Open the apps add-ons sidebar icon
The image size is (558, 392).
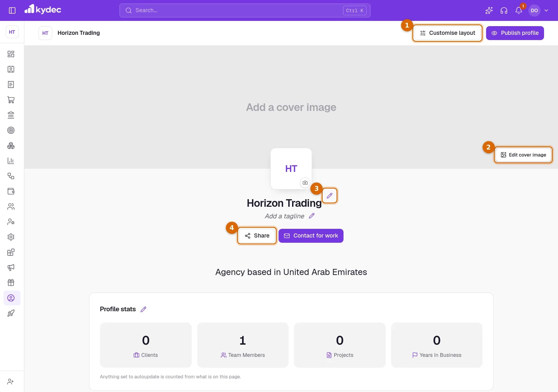point(11,252)
